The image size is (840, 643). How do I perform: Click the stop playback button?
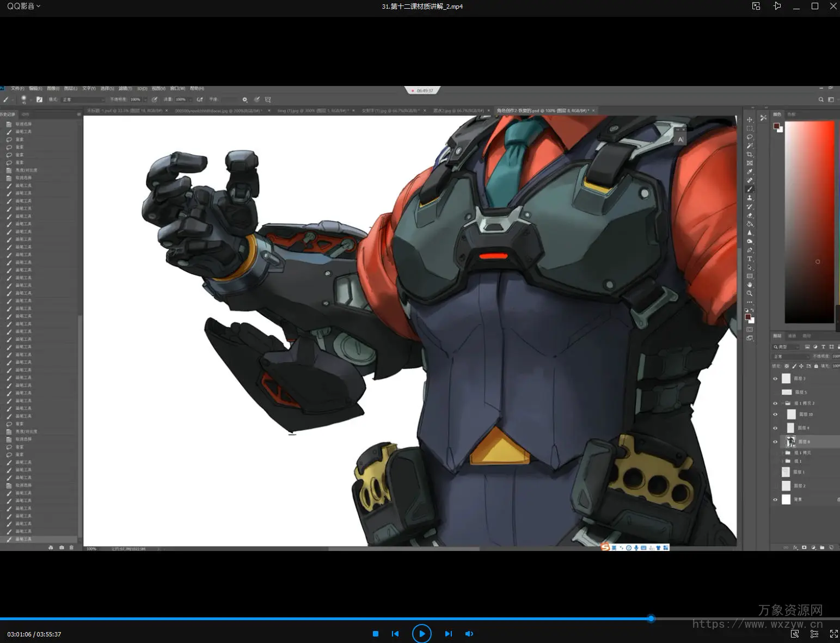375,634
